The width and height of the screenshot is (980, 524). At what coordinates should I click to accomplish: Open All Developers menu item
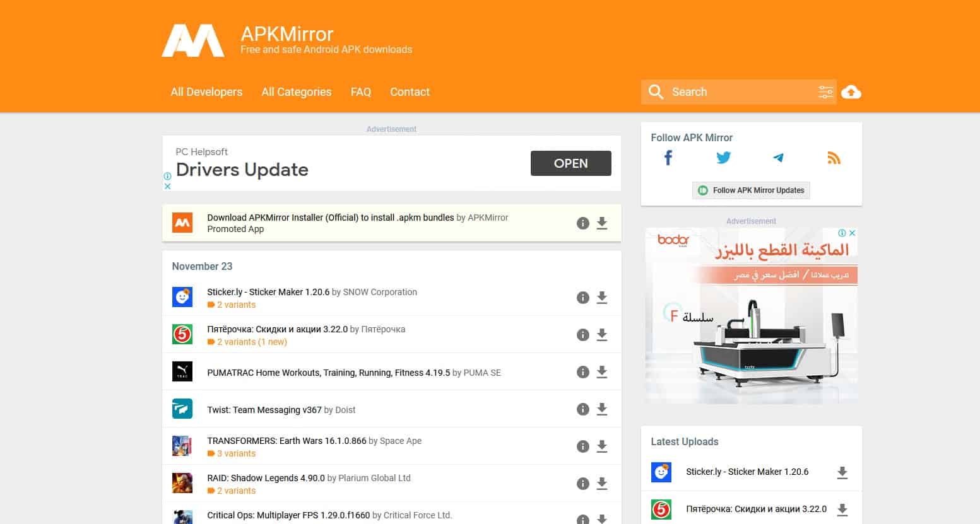tap(206, 92)
